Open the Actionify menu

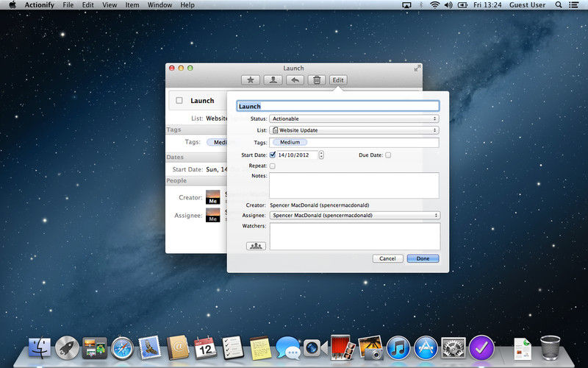click(x=40, y=5)
